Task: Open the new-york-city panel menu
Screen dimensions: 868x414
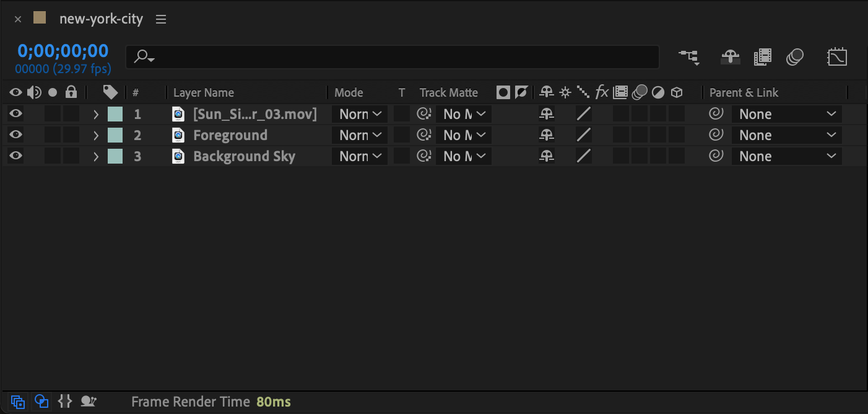Action: coord(161,19)
